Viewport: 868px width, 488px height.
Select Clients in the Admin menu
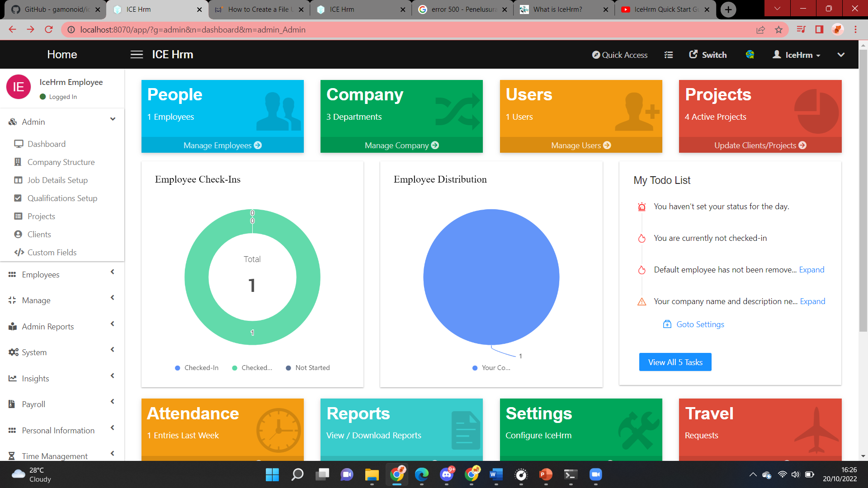click(38, 234)
